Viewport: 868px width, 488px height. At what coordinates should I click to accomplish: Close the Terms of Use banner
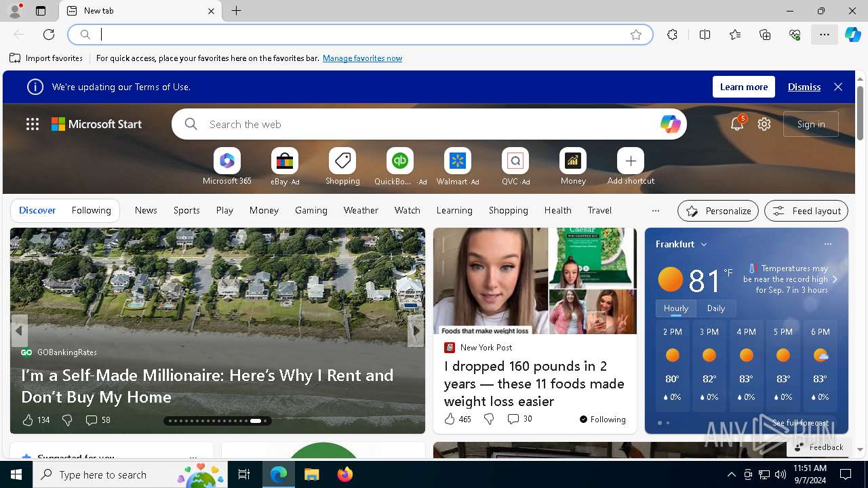[838, 87]
